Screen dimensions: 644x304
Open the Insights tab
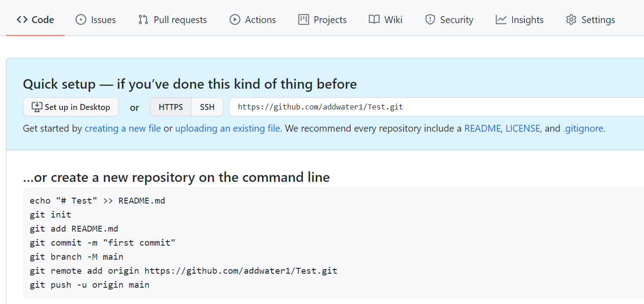(x=519, y=20)
